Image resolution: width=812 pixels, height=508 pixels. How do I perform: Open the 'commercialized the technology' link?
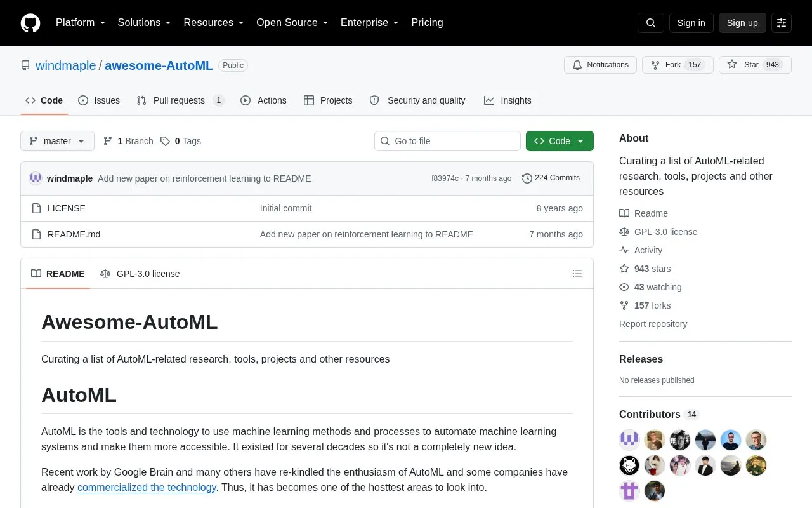[147, 488]
